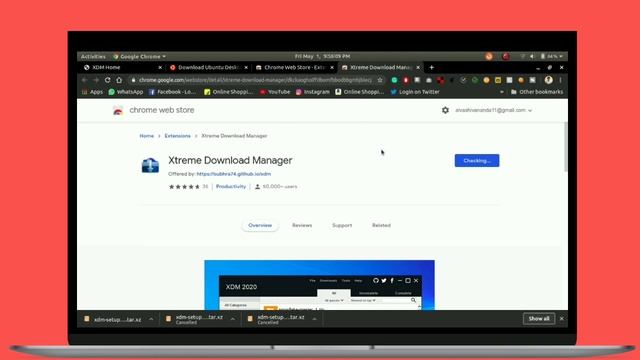
Task: Expand options for third xdm-setup download
Action: [314, 319]
